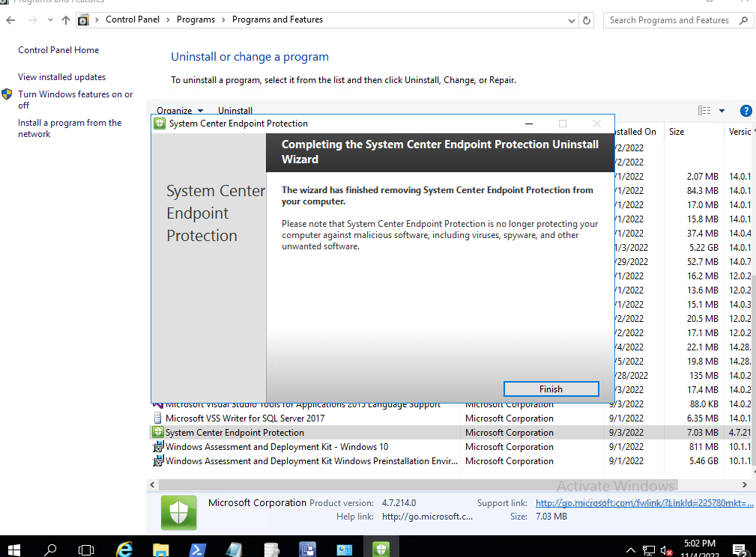Minimize the System Center Endpoint Protection dialog
Image resolution: width=756 pixels, height=557 pixels.
click(529, 124)
